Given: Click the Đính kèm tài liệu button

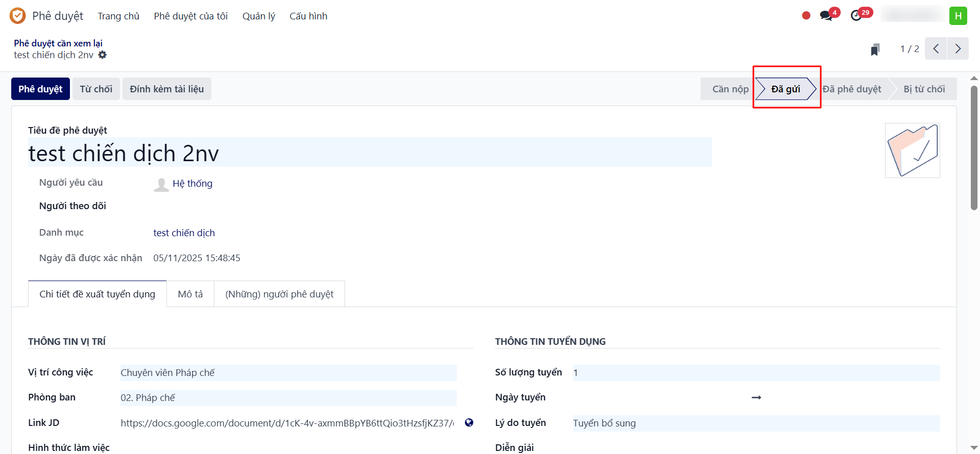Looking at the screenshot, I should point(166,89).
